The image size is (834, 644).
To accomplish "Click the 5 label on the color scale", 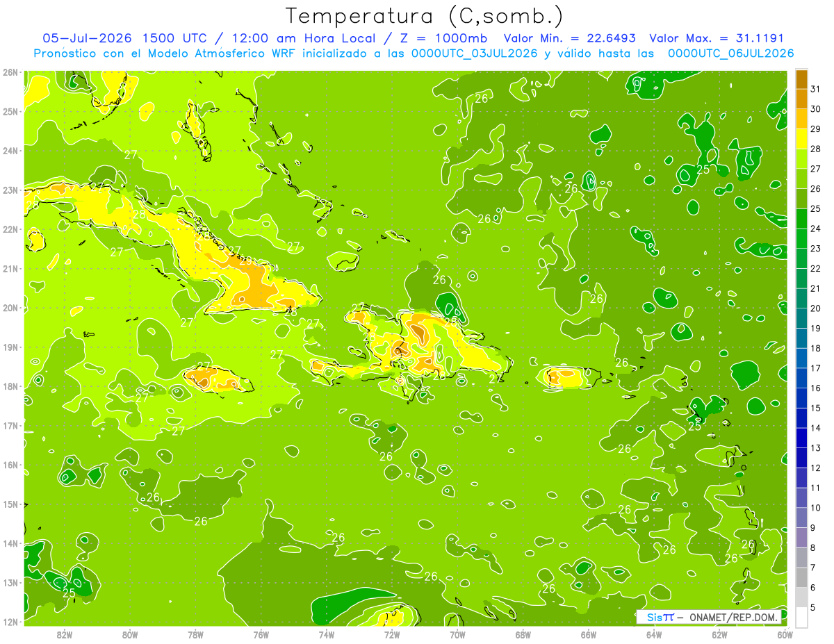I will [813, 607].
